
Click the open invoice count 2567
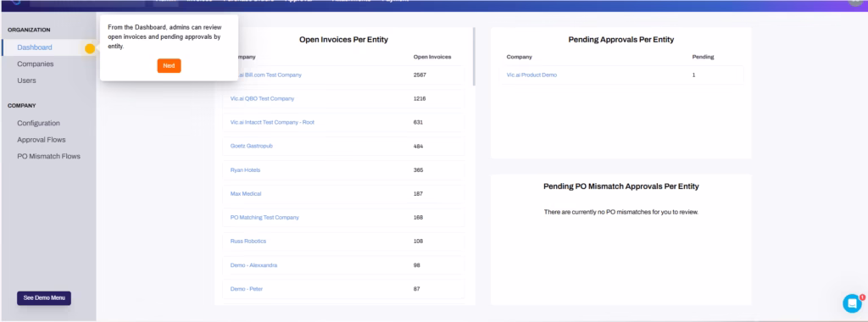coord(420,75)
